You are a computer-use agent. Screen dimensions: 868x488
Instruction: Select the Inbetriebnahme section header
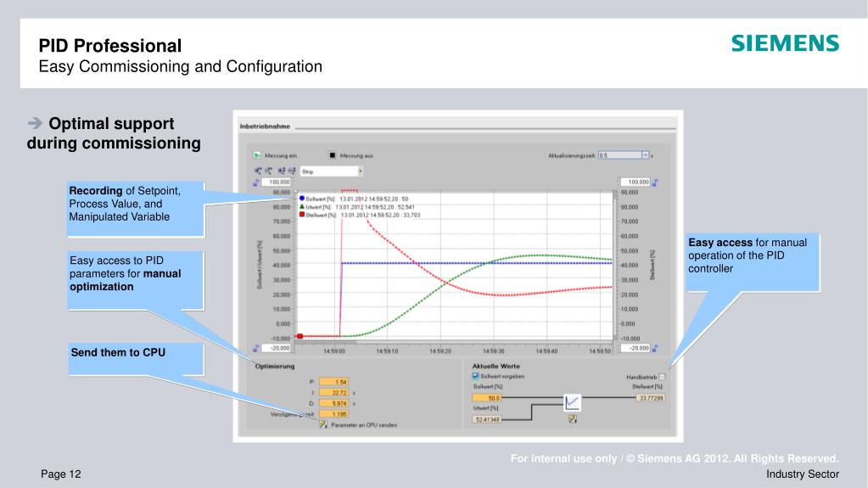coord(266,126)
